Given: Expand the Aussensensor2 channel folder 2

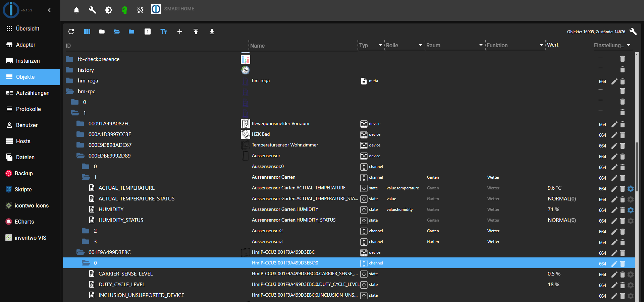Looking at the screenshot, I should point(86,231).
